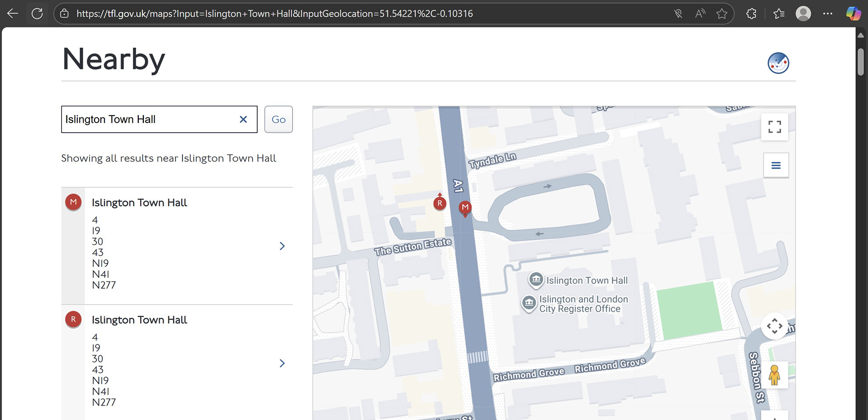Reload the TfL maps page
Screen dimensions: 868x420
click(37, 14)
